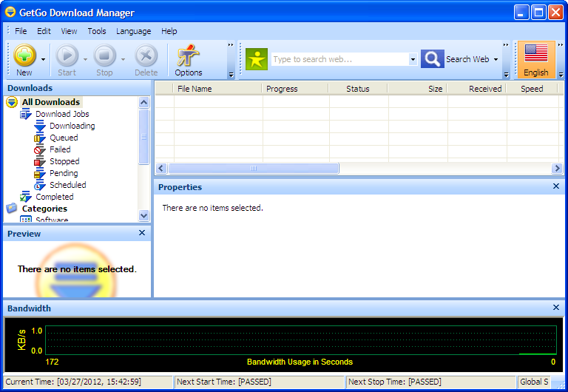The image size is (568, 392).
Task: Click the New download icon
Action: coord(24,56)
